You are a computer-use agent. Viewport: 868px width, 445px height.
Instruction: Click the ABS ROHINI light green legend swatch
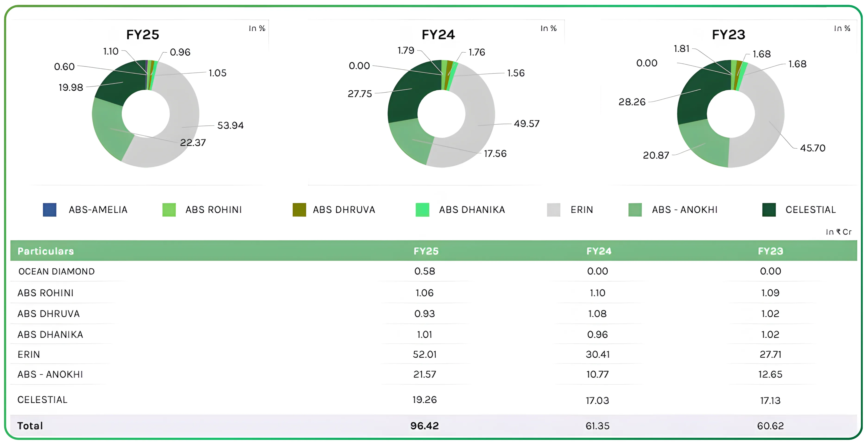169,210
